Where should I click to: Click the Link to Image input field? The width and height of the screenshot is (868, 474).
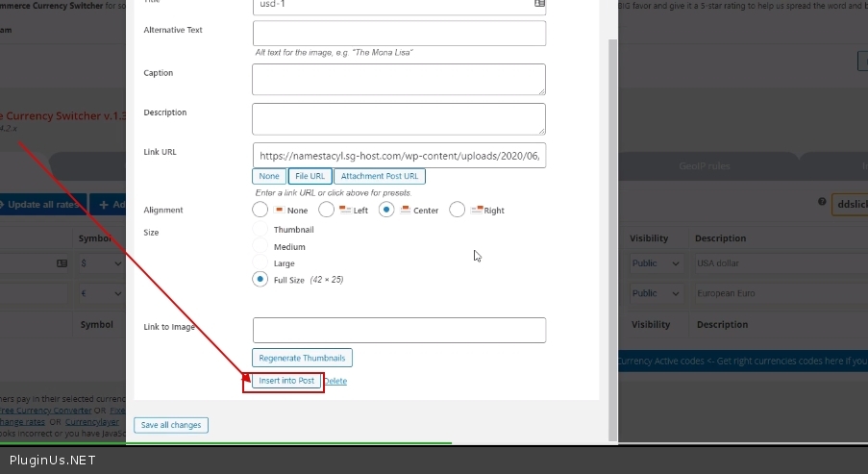399,330
